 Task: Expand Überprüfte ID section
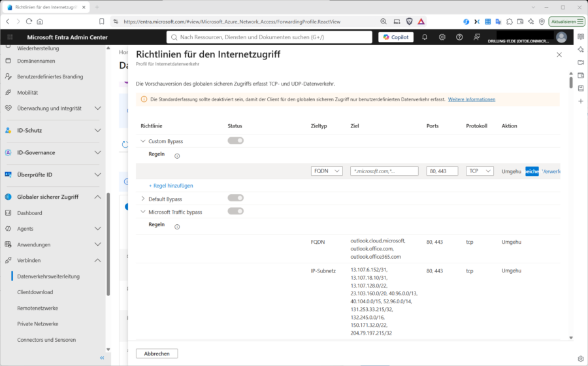[x=97, y=175]
